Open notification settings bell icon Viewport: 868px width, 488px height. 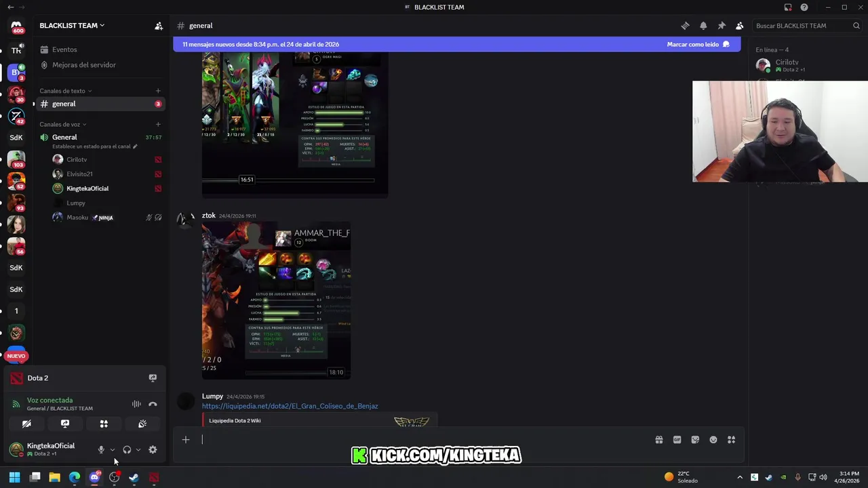pyautogui.click(x=703, y=26)
